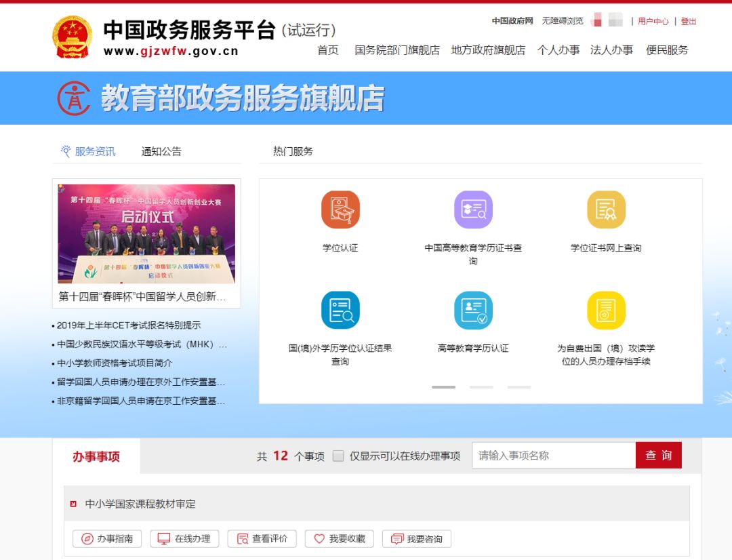Click 我要收藏 button
This screenshot has width=732, height=560.
click(x=340, y=538)
